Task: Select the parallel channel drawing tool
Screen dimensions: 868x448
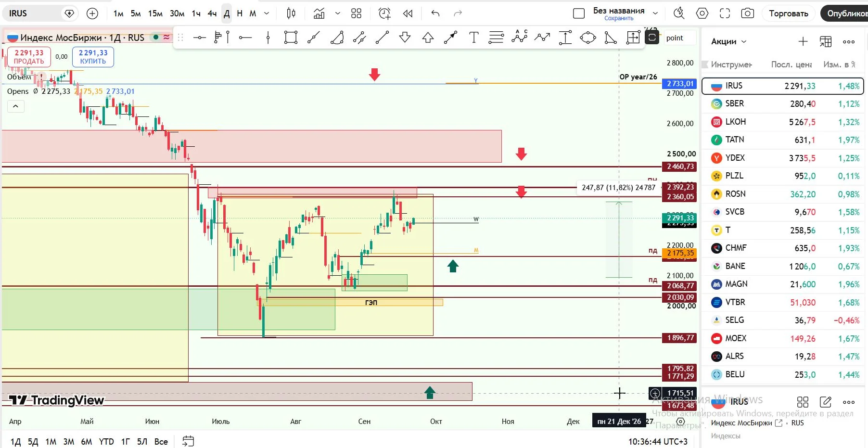Action: tap(359, 38)
